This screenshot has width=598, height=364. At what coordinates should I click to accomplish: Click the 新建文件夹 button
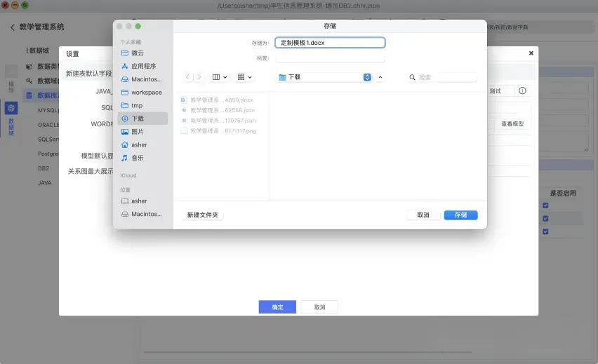pyautogui.click(x=202, y=215)
